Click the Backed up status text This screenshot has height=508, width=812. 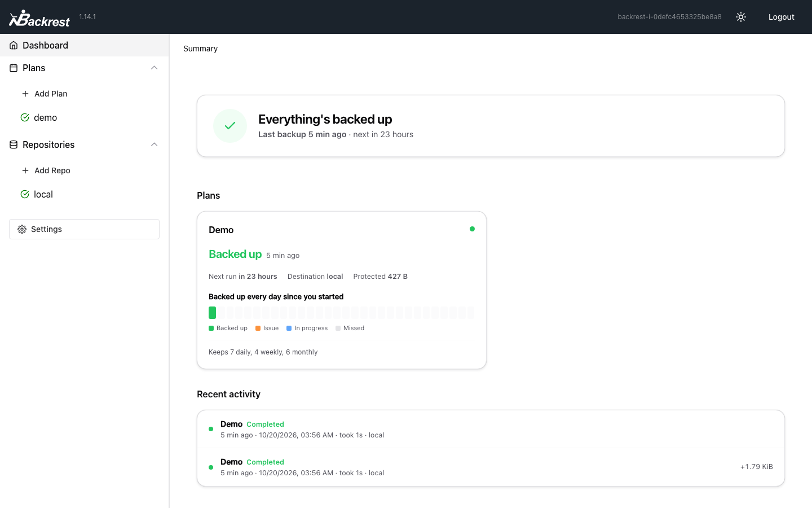(235, 254)
